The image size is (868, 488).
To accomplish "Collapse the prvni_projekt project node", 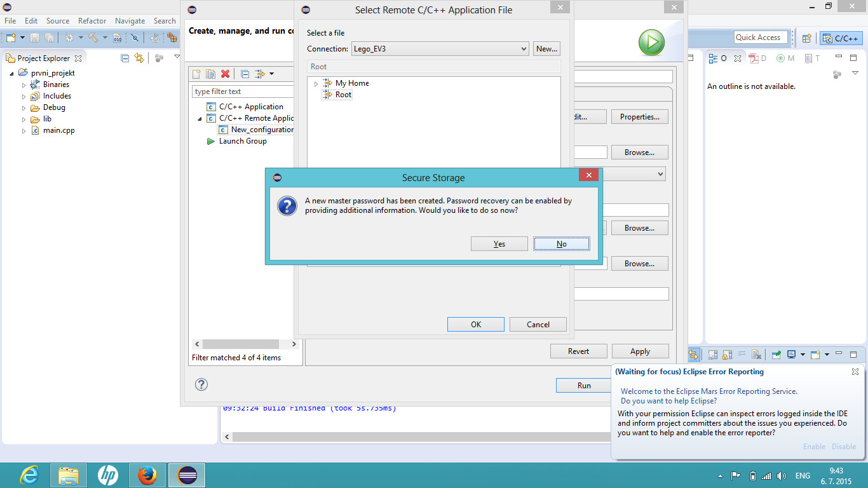I will pos(12,73).
